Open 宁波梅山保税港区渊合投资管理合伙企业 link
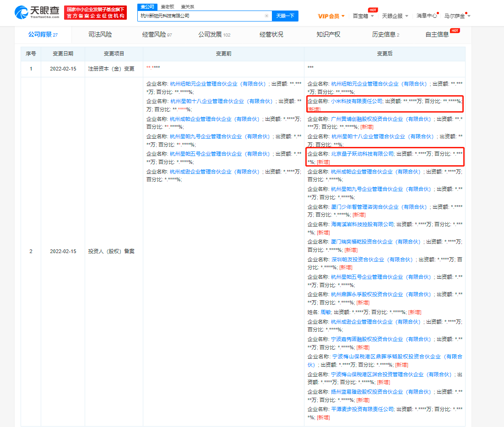504x427 pixels. tap(391, 375)
